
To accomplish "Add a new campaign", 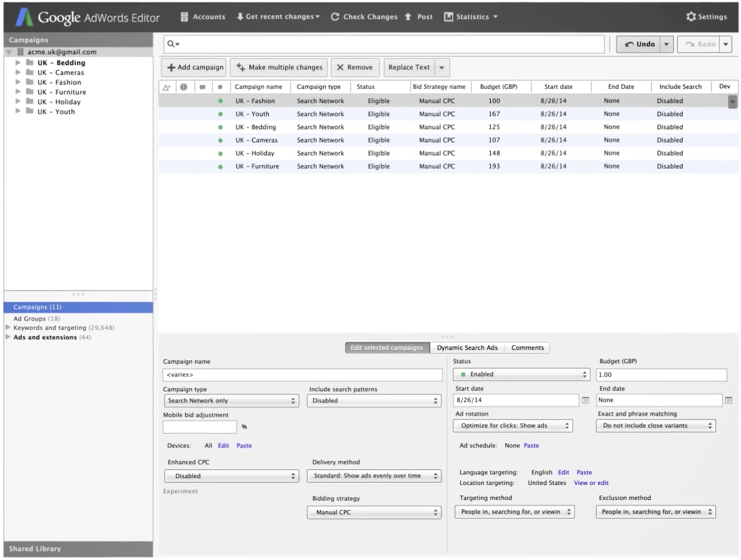I will click(x=194, y=67).
